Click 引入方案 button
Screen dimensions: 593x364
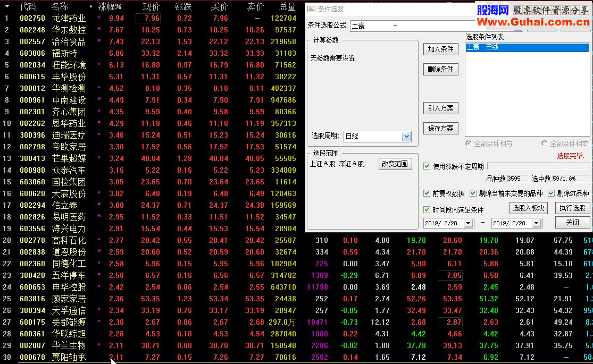[x=440, y=108]
